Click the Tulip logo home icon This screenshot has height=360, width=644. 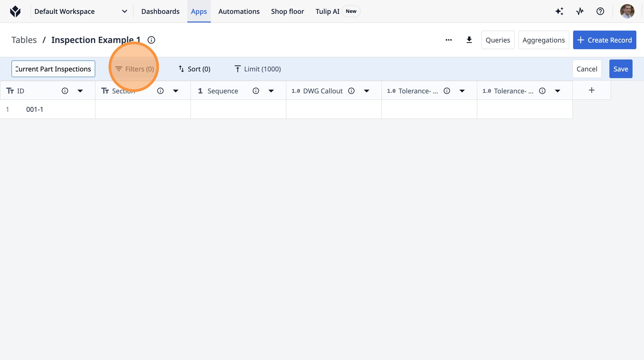point(15,11)
